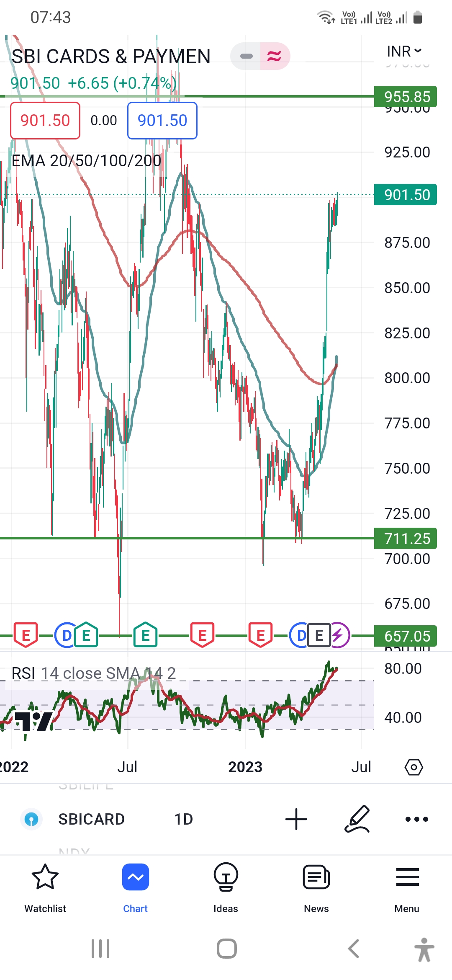Select the RSI 14 close SMA indicator label

(x=94, y=673)
